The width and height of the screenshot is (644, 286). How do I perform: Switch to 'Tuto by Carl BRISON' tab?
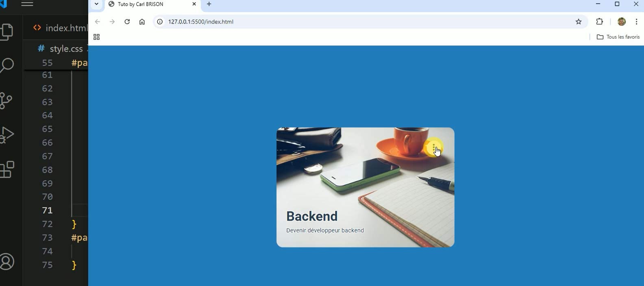click(146, 4)
